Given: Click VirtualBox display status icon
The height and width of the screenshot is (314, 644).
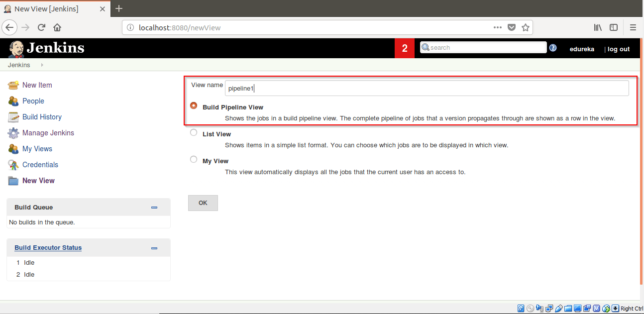Looking at the screenshot, I should [x=577, y=309].
